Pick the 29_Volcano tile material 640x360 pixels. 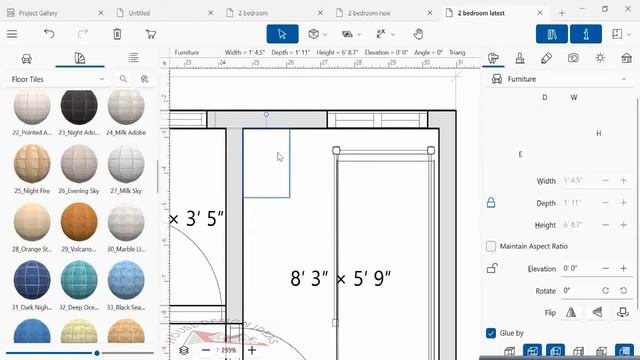[79, 222]
